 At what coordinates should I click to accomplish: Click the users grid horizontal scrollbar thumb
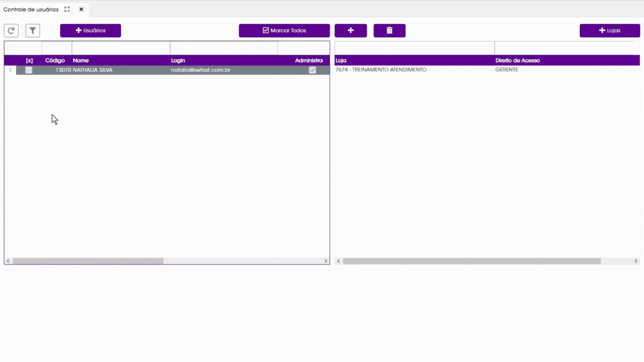(88, 261)
